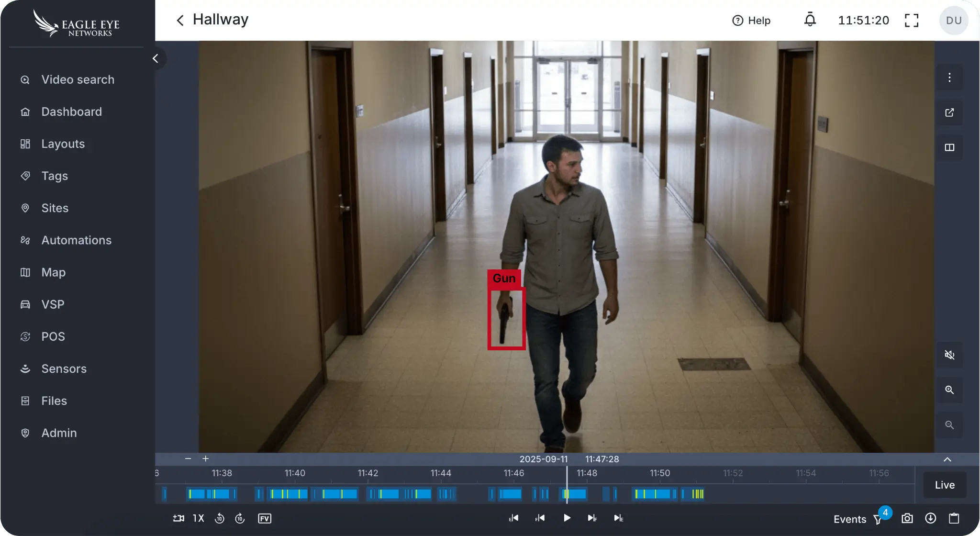The width and height of the screenshot is (980, 536).
Task: Skip forward 10 seconds
Action: pos(240,518)
